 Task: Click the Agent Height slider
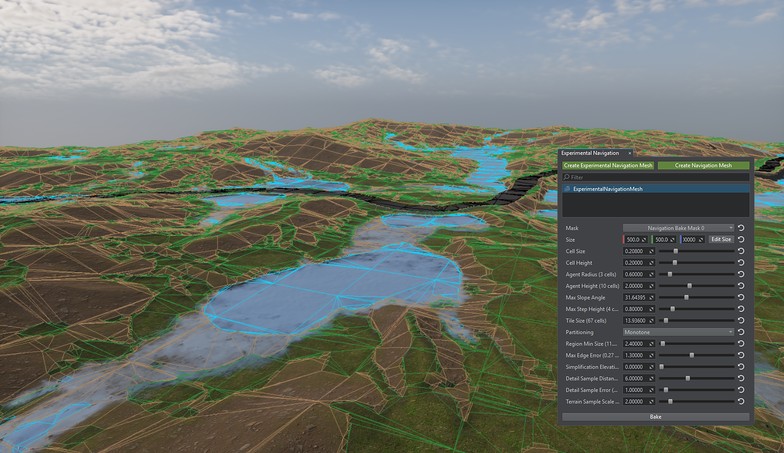click(x=696, y=286)
